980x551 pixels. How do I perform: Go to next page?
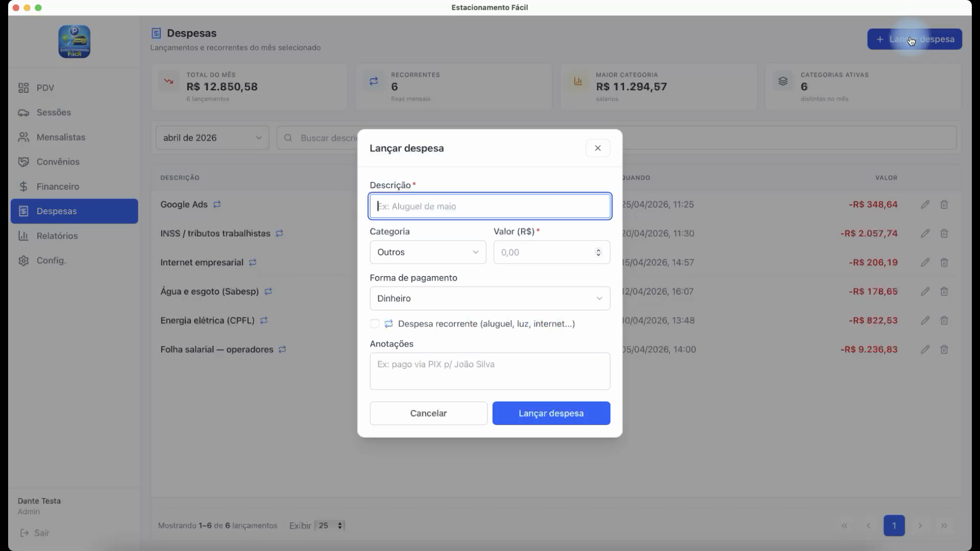coord(920,525)
